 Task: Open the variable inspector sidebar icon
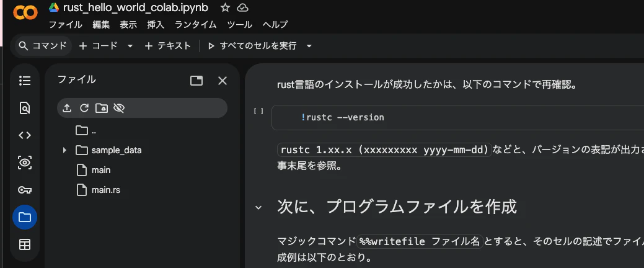25,163
